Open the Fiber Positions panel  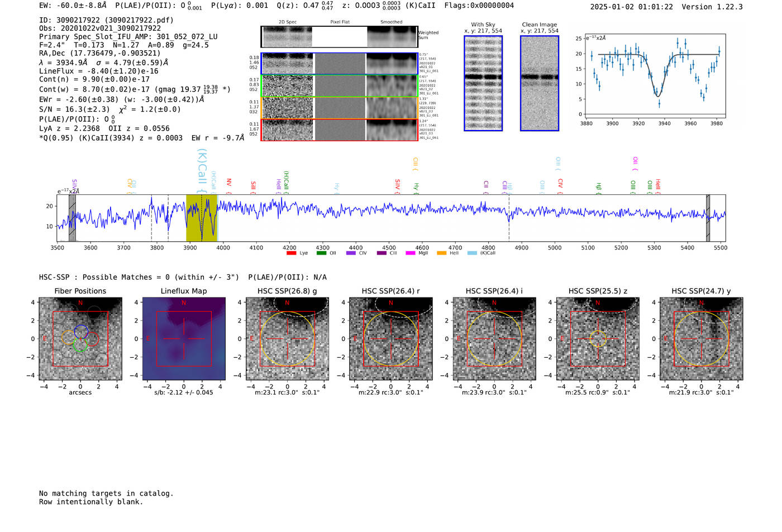(80, 339)
